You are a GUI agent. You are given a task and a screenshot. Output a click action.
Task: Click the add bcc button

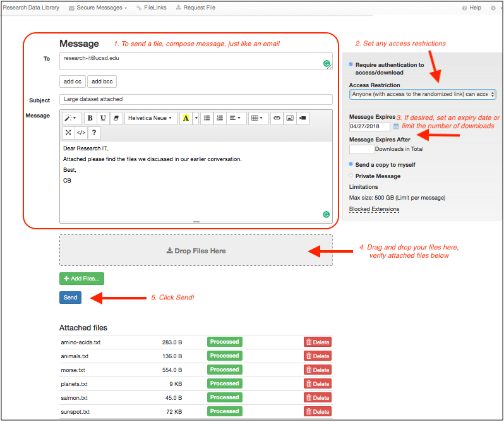click(102, 81)
